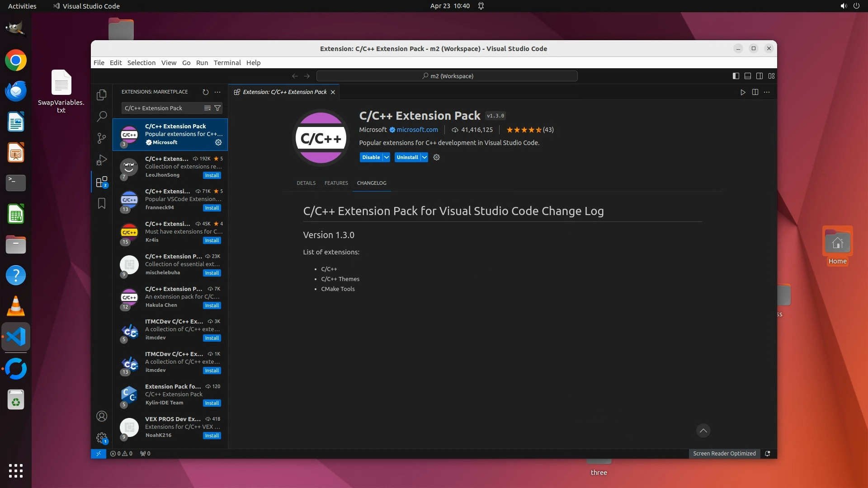Expand the Disable button dropdown arrow

click(387, 157)
